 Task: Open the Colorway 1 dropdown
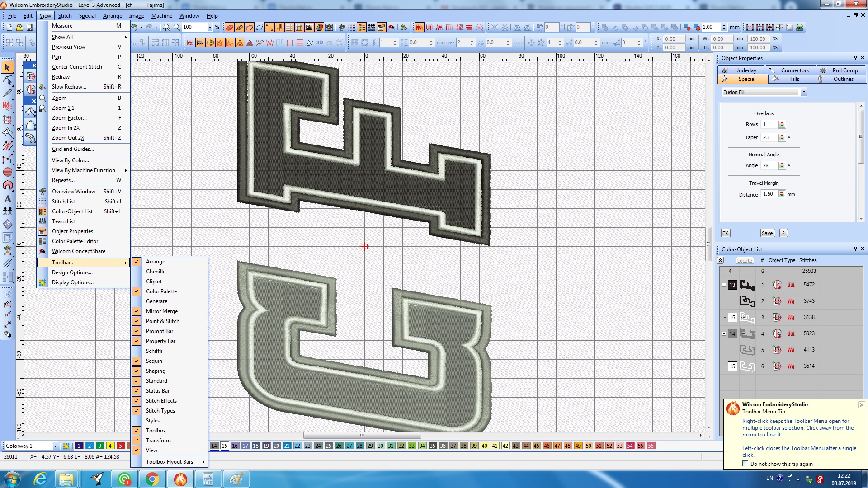(55, 446)
